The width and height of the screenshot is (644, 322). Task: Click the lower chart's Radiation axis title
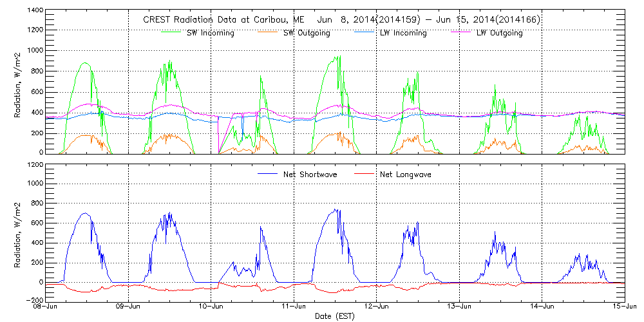pyautogui.click(x=18, y=232)
